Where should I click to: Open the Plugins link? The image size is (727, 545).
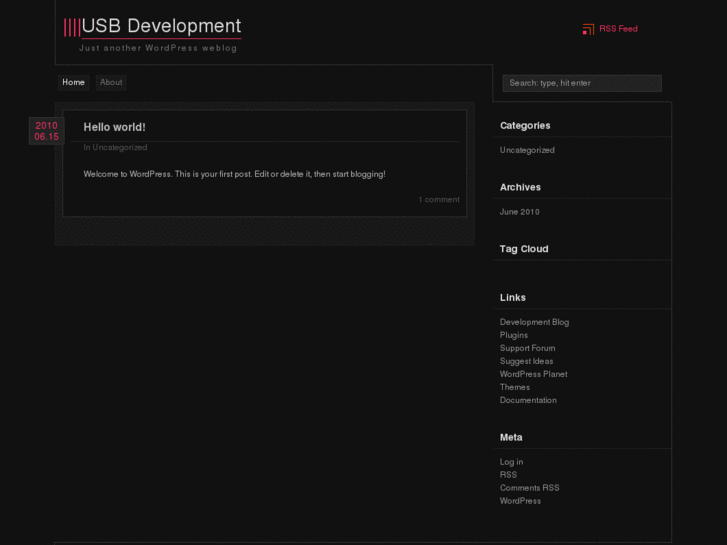click(x=514, y=335)
